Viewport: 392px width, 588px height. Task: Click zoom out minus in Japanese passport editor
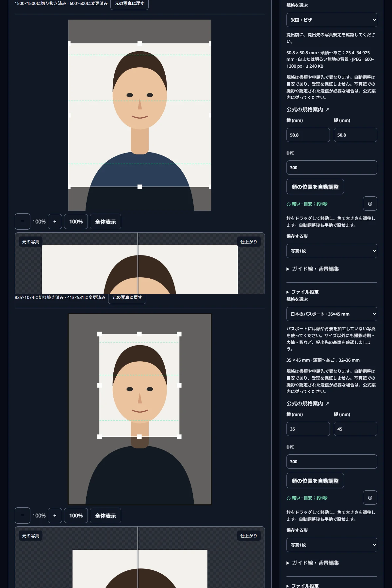point(23,515)
